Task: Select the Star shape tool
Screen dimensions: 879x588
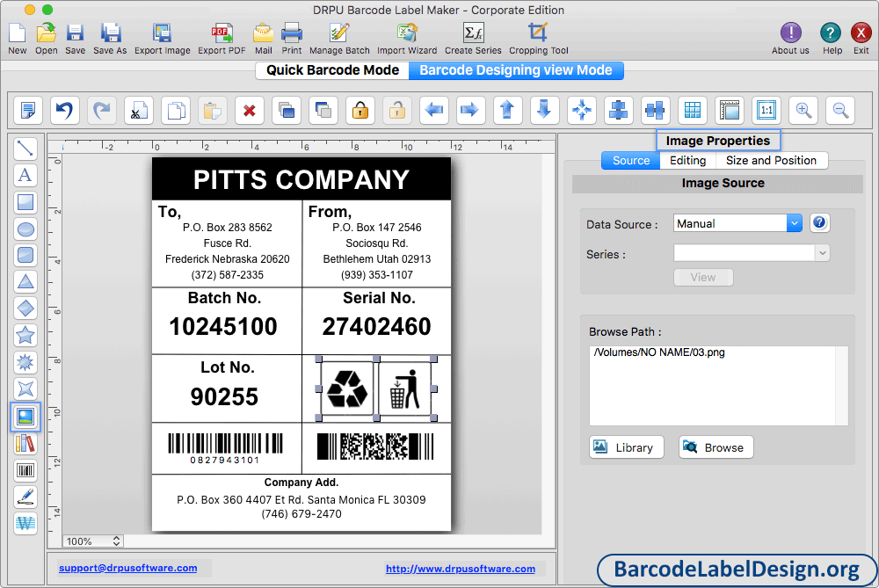Action: (x=25, y=335)
